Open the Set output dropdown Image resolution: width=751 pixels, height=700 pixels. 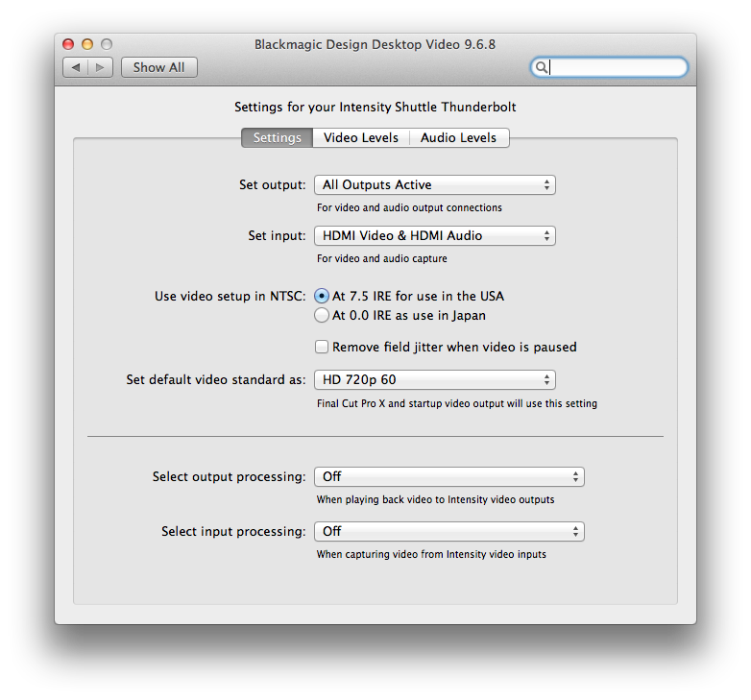pyautogui.click(x=435, y=184)
